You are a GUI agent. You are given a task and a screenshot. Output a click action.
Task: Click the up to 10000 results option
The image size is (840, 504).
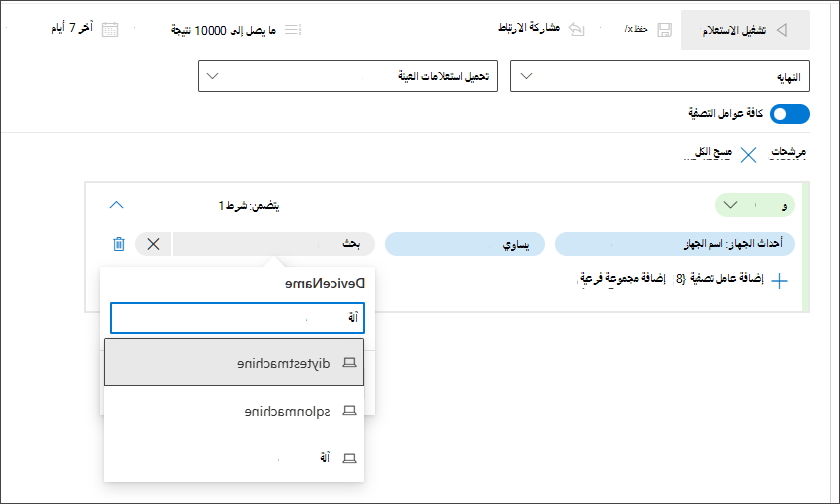click(x=223, y=30)
